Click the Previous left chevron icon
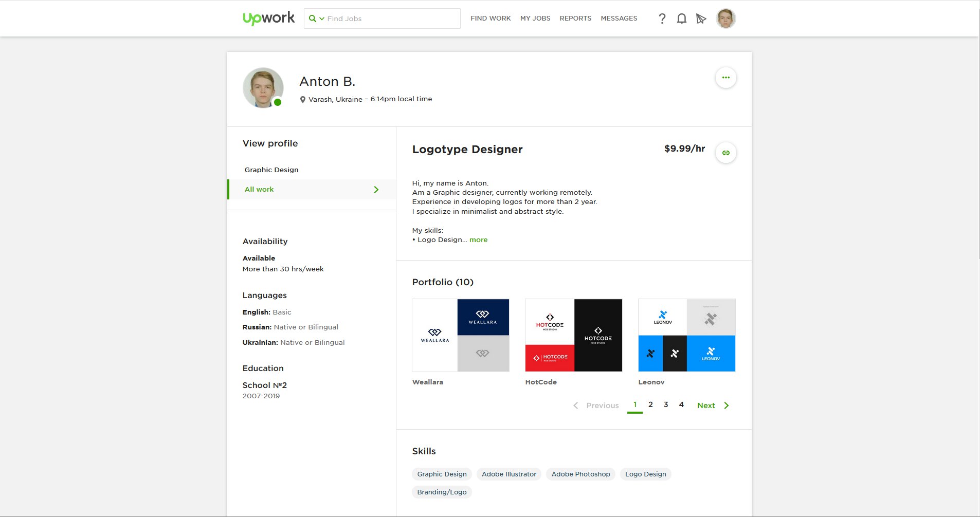This screenshot has height=517, width=980. pos(576,405)
